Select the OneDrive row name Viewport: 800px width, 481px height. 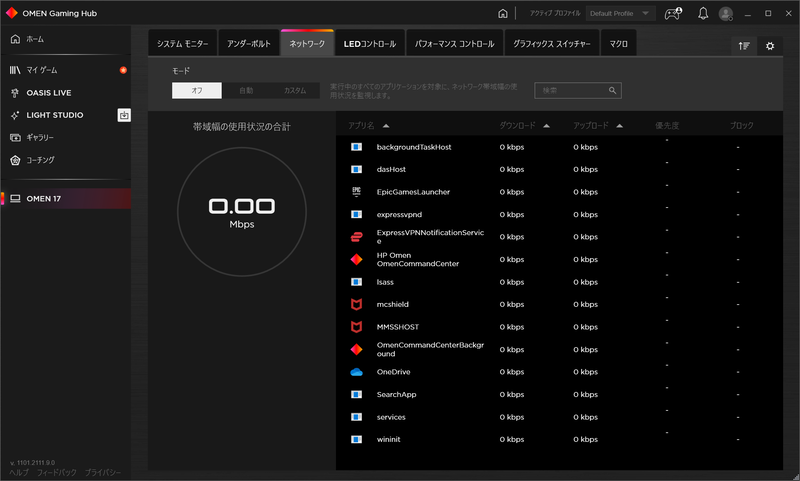pos(393,372)
